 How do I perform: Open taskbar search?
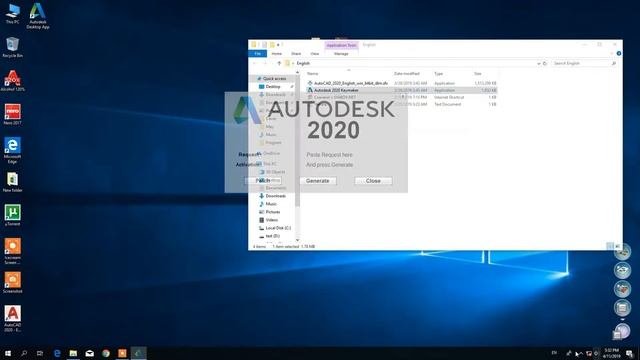pyautogui.click(x=24, y=353)
